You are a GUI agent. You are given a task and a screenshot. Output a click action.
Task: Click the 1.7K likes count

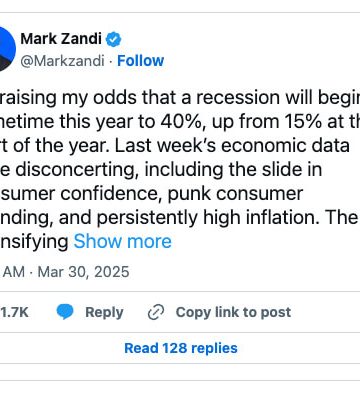14,312
